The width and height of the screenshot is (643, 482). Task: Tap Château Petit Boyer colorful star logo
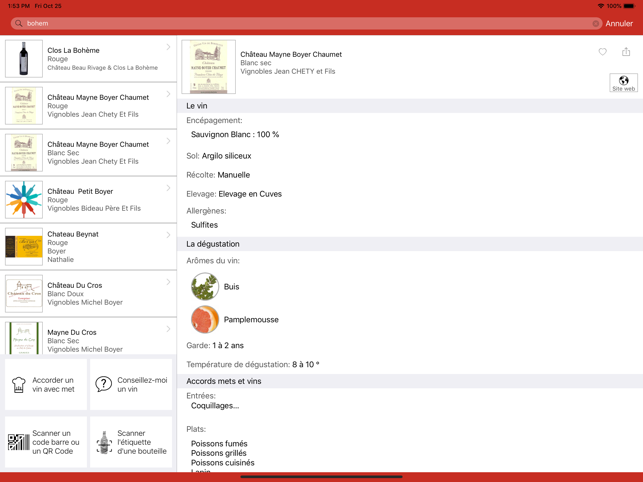pyautogui.click(x=24, y=199)
